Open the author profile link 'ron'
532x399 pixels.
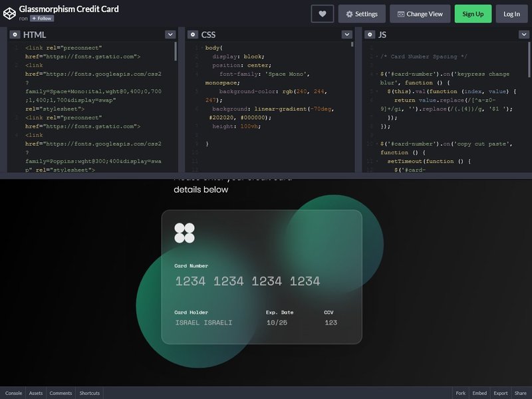23,19
